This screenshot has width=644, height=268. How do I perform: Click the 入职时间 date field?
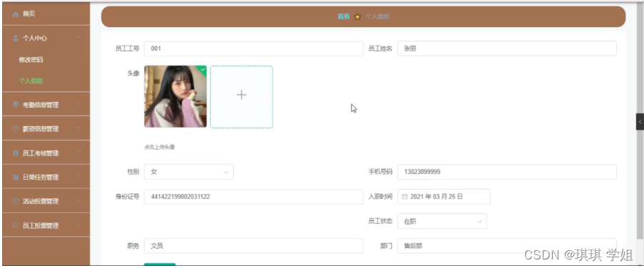[x=444, y=197]
